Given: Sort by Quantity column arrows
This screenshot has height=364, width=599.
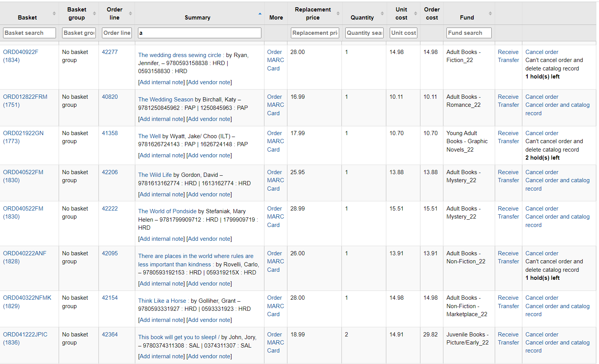Looking at the screenshot, I should coord(382,13).
